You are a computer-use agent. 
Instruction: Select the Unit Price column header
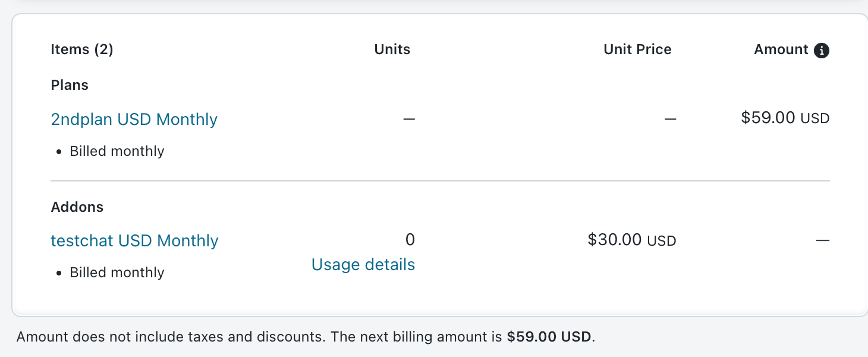tap(637, 49)
